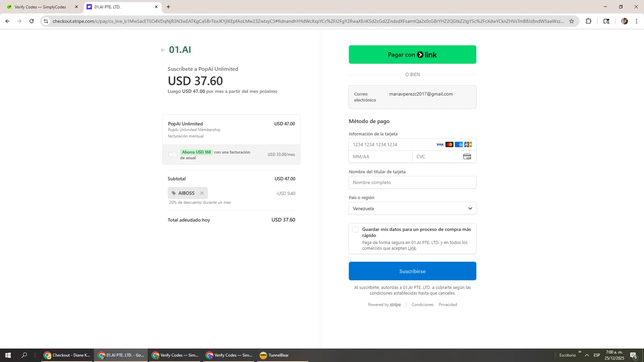The height and width of the screenshot is (362, 644).
Task: Click the back arrow beside 01.AI
Action: point(163,50)
